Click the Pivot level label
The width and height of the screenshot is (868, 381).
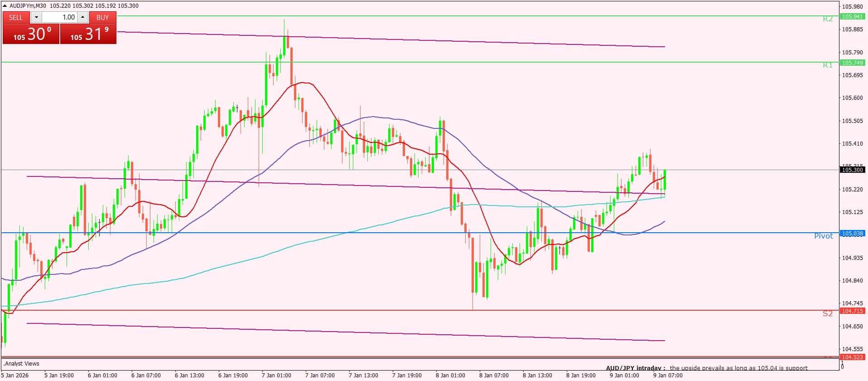(824, 236)
